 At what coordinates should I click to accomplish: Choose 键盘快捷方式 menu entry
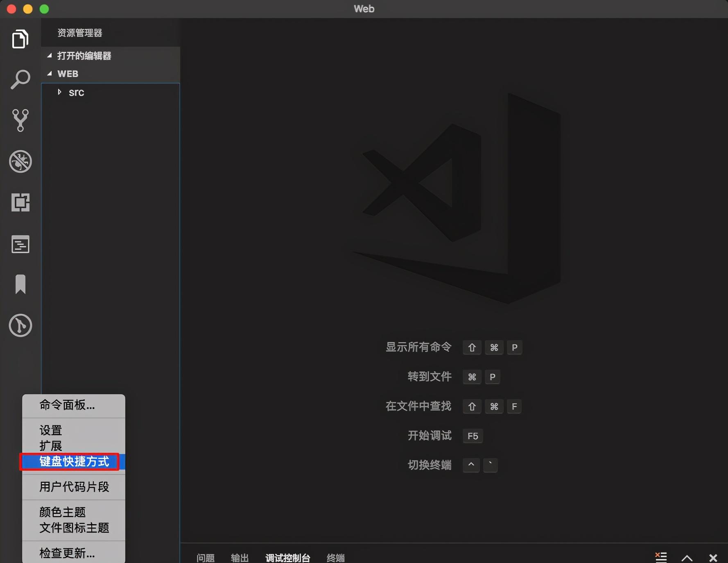click(74, 461)
